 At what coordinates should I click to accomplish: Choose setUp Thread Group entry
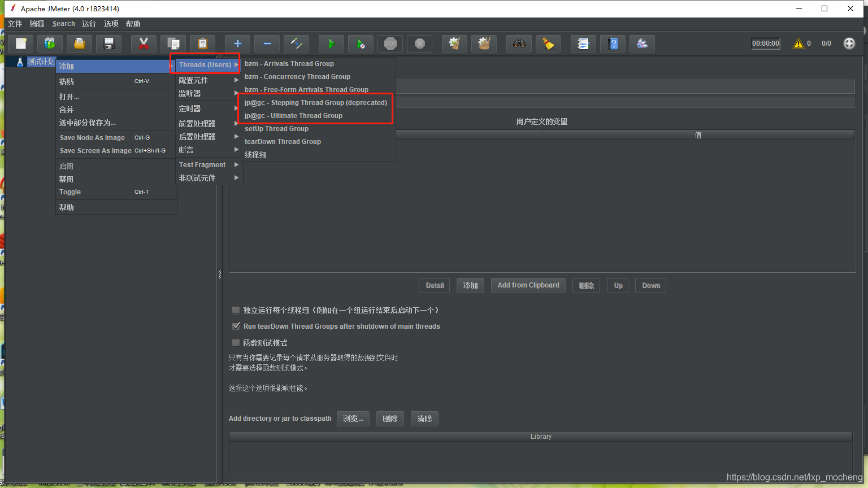coord(319,129)
